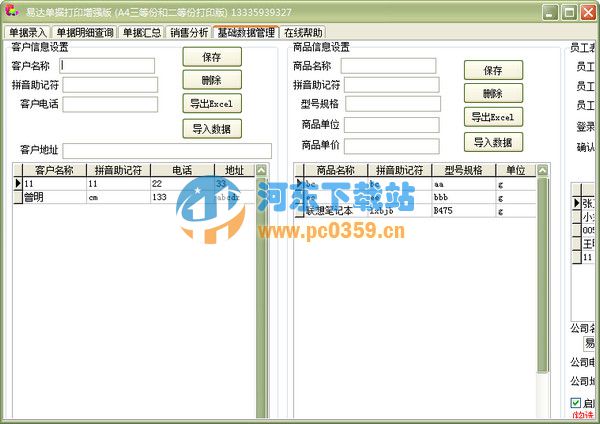Open the 单据明细查询 tab
Viewport: 600px width, 424px height.
pyautogui.click(x=85, y=33)
